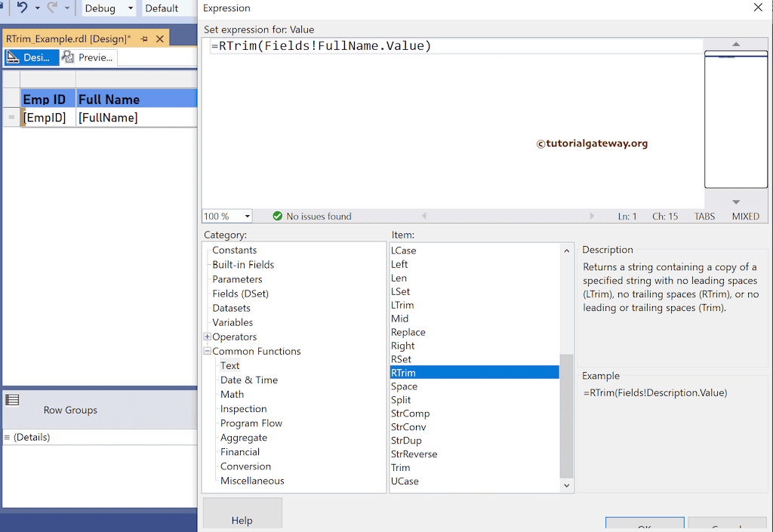Click the Row Groups panel icon
Screen dimensions: 773x532
11,398
